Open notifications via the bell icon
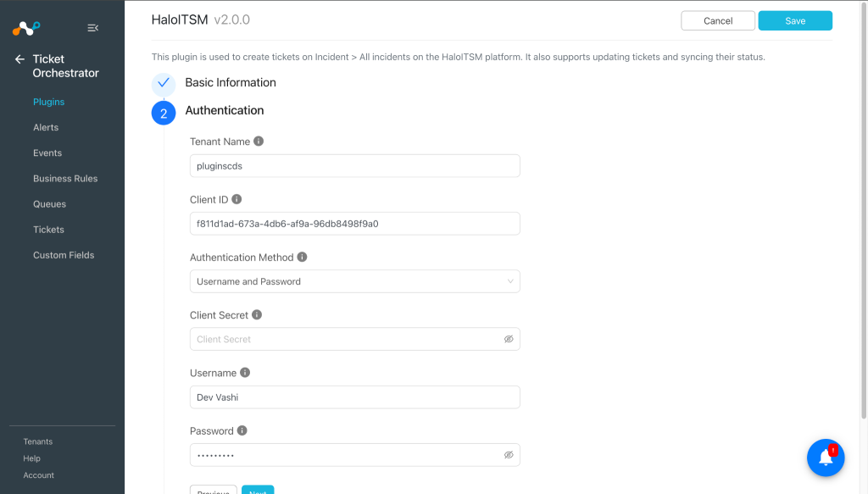The width and height of the screenshot is (868, 494). (826, 458)
